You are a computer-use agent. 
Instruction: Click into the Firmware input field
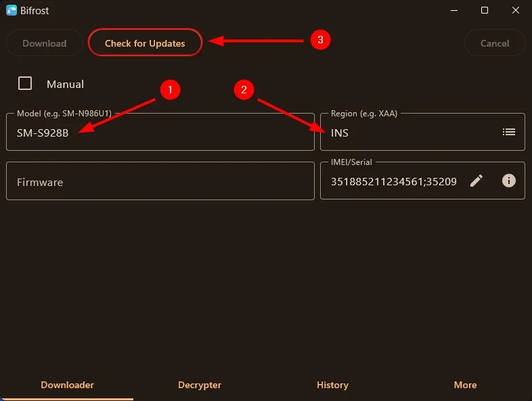point(160,181)
